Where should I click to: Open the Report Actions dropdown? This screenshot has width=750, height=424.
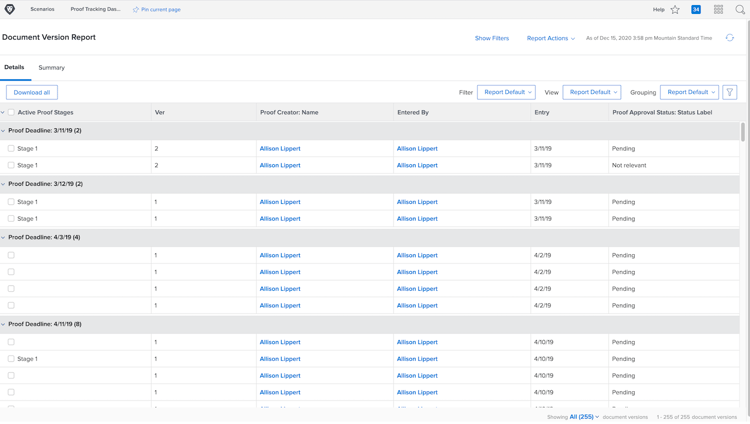[550, 38]
